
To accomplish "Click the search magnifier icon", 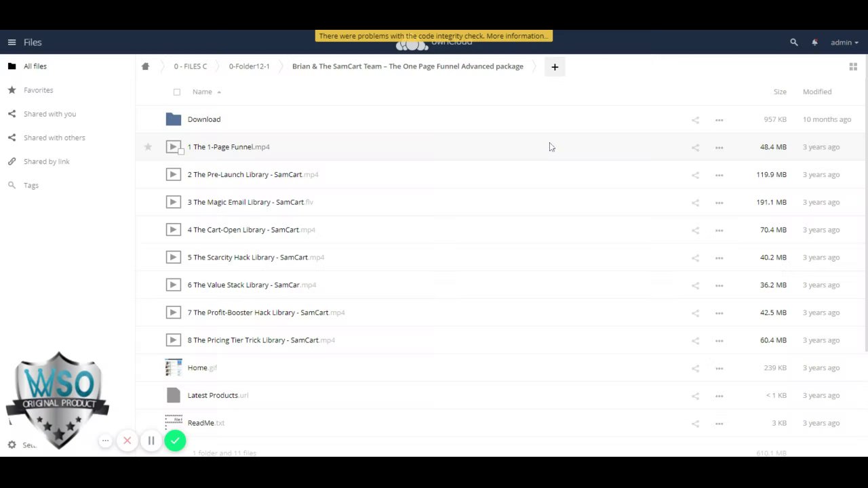I will pos(794,42).
